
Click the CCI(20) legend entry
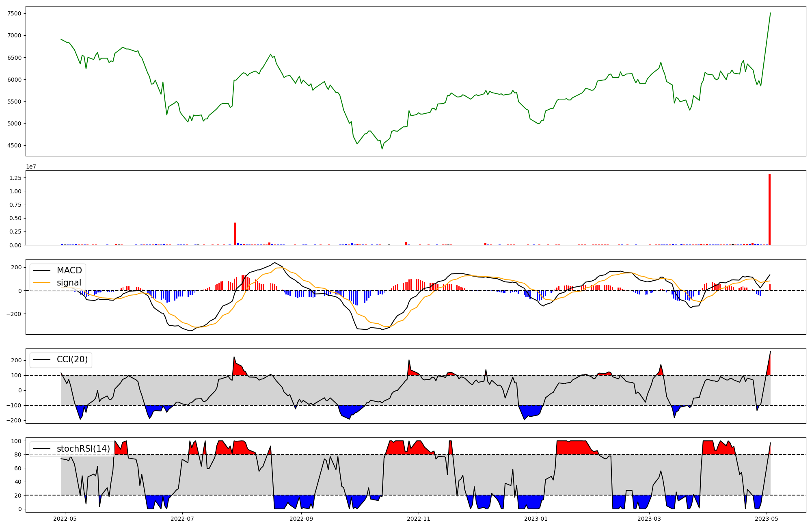point(72,359)
